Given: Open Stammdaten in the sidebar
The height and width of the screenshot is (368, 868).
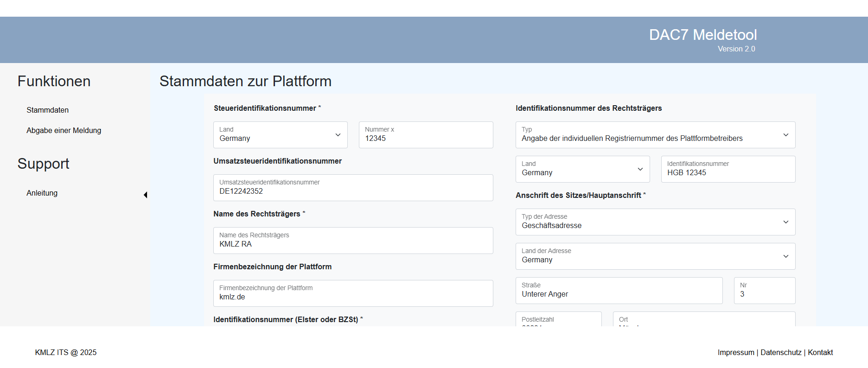Looking at the screenshot, I should click(x=48, y=110).
